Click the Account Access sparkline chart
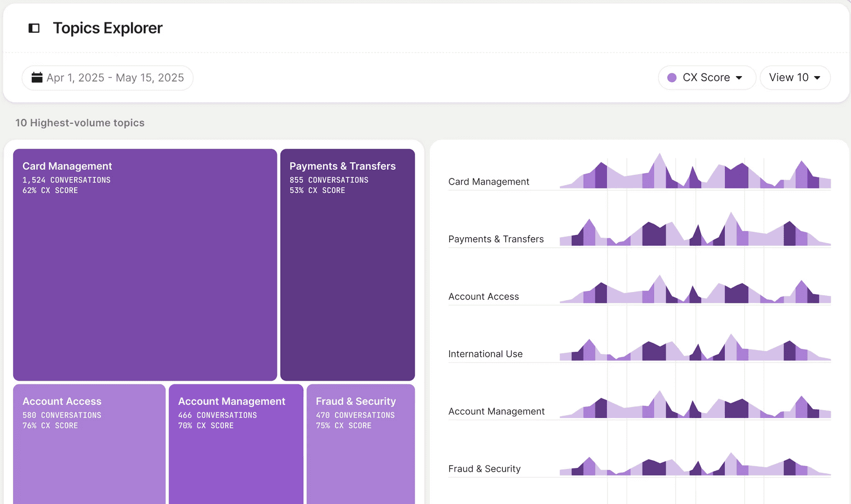 (x=695, y=289)
